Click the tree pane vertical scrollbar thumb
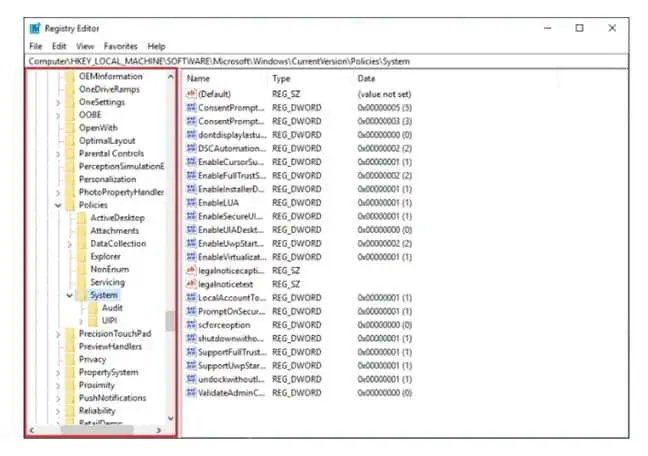The height and width of the screenshot is (456, 648). coord(169,321)
